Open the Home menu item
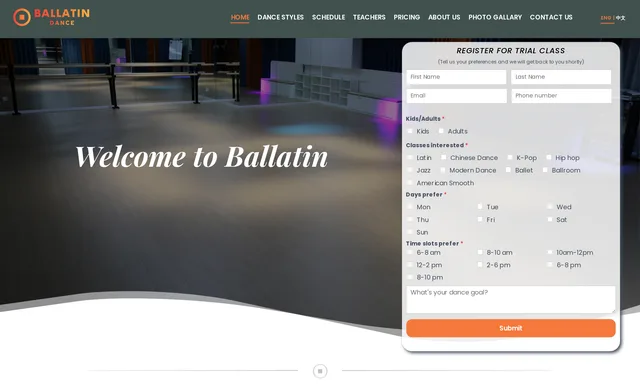 [x=240, y=17]
